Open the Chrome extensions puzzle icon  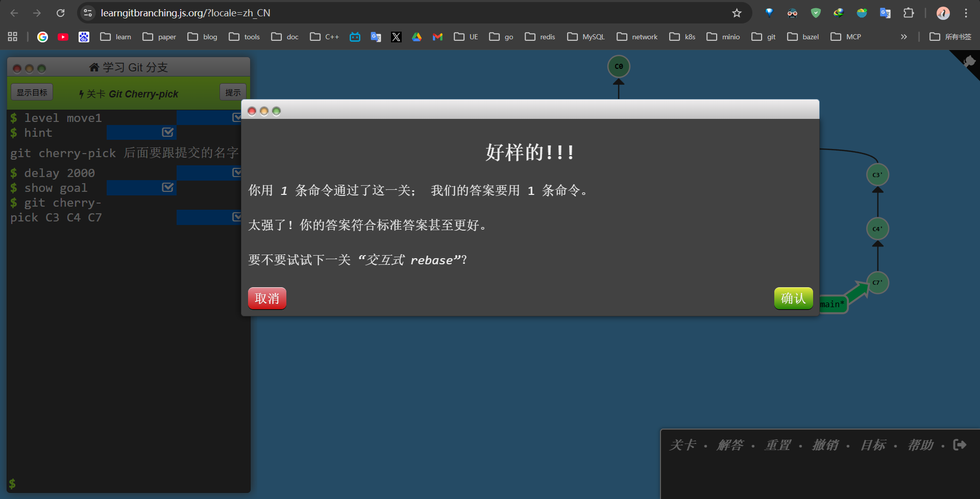909,13
